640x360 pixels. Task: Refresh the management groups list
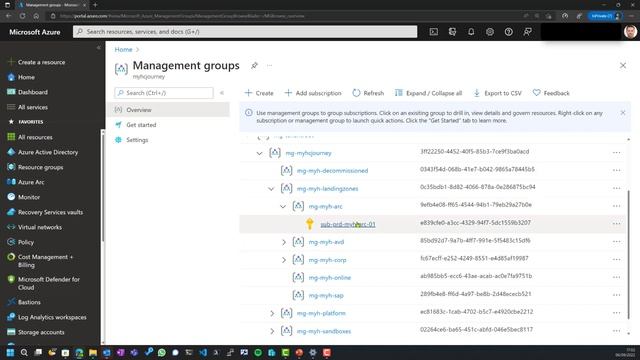(368, 93)
